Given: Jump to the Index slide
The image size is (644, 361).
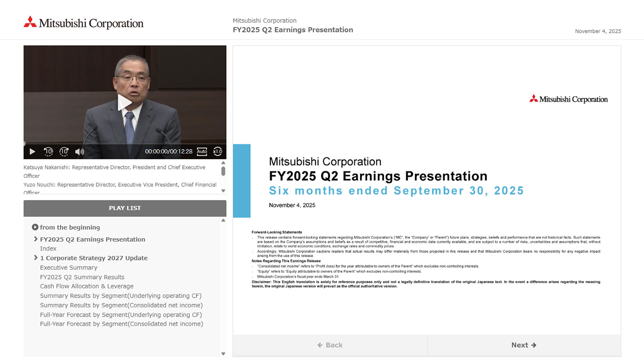Looking at the screenshot, I should coord(48,249).
